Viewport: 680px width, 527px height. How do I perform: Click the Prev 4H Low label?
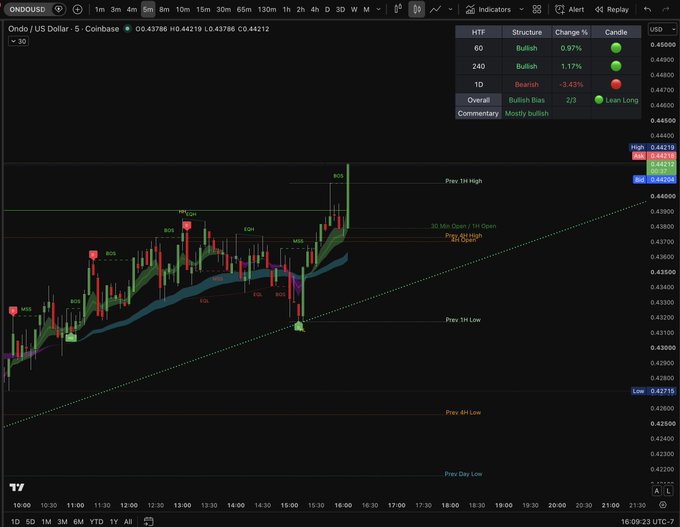pyautogui.click(x=463, y=412)
